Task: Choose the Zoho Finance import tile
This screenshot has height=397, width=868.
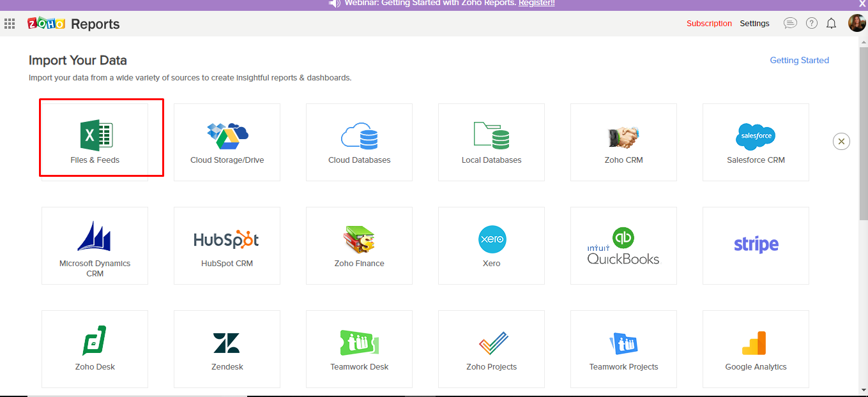Action: tap(359, 246)
